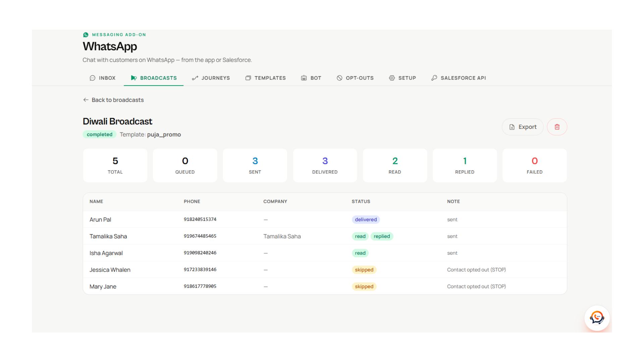Select the Broadcasts tab
Image resolution: width=644 pixels, height=362 pixels.
click(154, 78)
